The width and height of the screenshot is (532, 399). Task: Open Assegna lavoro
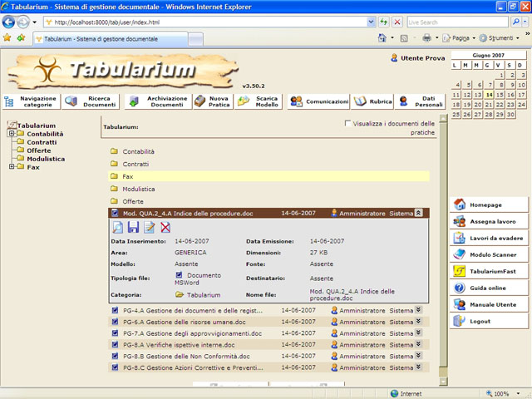[490, 221]
